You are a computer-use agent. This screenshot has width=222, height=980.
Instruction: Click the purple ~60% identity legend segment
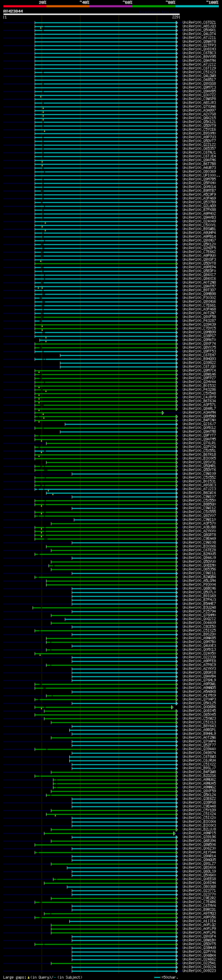pos(111,6)
